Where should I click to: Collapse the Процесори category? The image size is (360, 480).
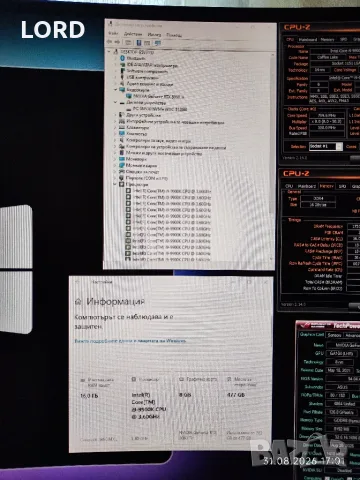coord(115,184)
